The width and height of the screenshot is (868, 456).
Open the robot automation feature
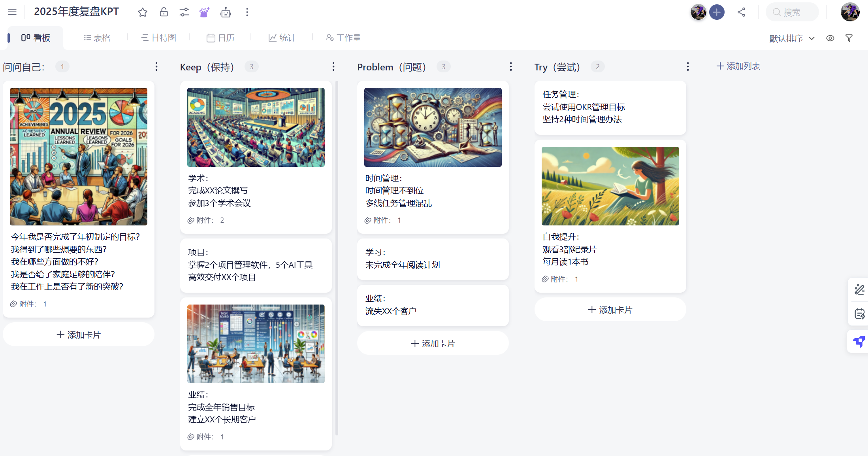pyautogui.click(x=226, y=12)
